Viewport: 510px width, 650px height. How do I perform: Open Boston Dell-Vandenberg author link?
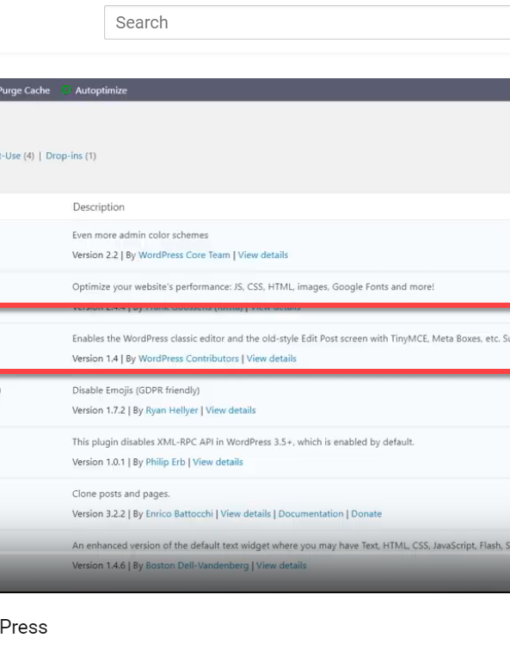[197, 566]
